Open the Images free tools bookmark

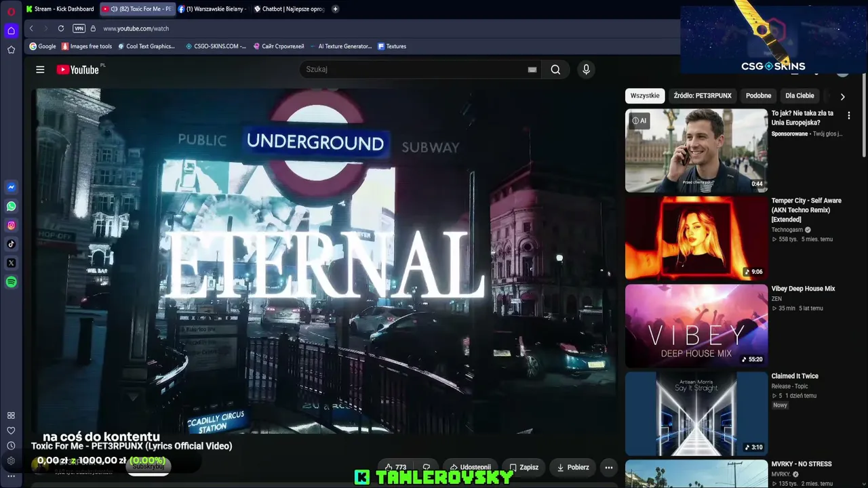pos(87,46)
